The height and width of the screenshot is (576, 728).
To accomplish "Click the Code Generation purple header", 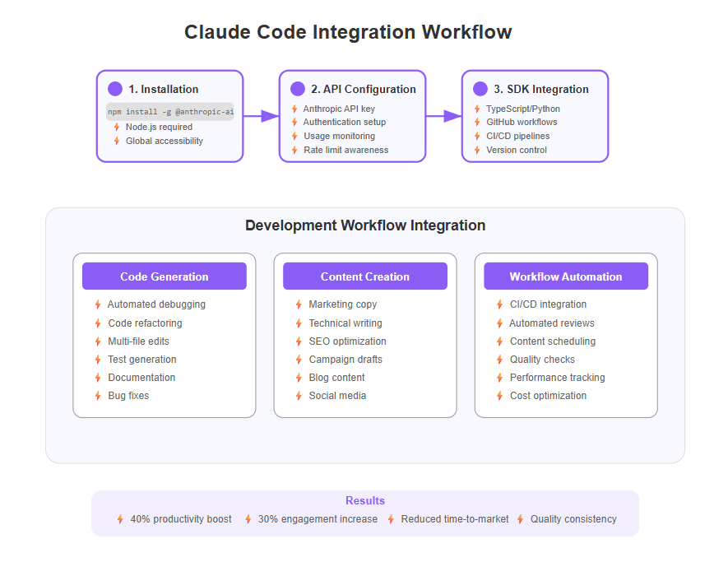I will click(x=165, y=276).
